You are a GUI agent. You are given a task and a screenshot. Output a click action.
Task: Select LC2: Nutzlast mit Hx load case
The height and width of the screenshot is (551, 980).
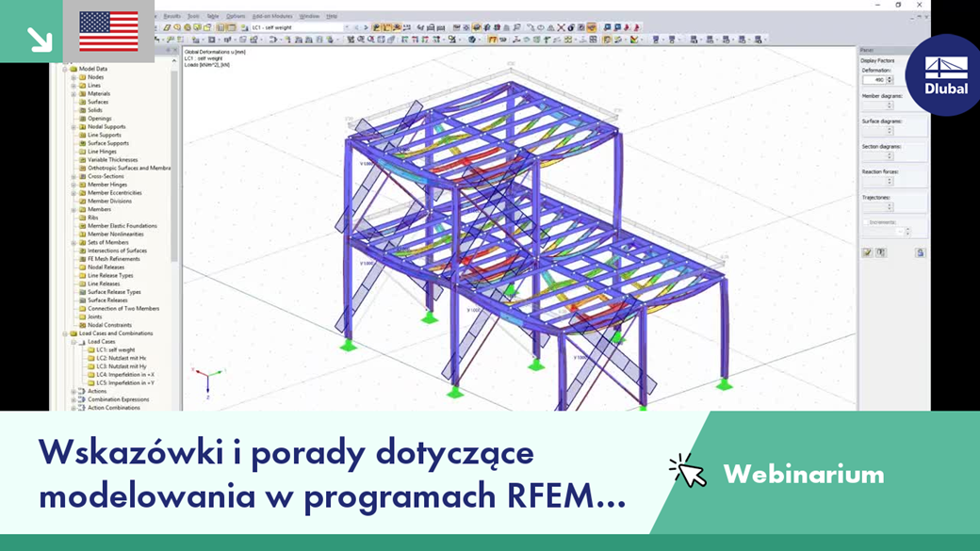pyautogui.click(x=122, y=358)
